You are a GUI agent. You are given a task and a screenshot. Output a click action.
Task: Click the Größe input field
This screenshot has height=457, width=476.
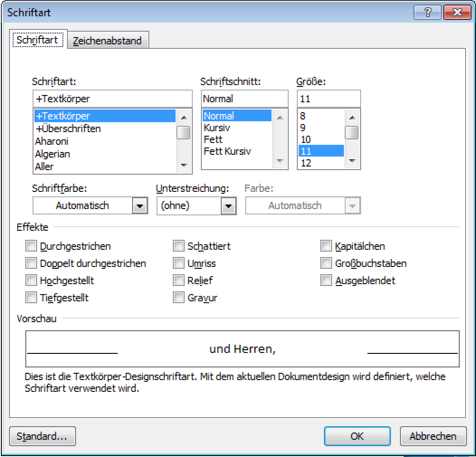coord(328,99)
